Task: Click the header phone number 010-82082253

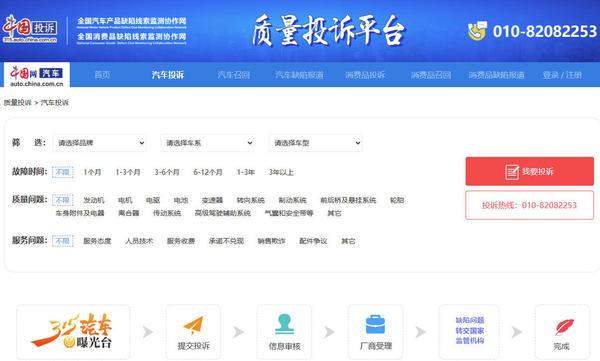Action: tap(545, 31)
